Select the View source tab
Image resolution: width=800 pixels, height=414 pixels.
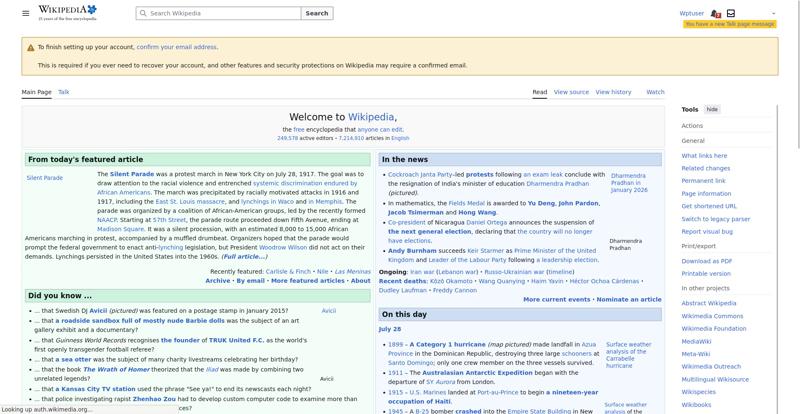(571, 92)
